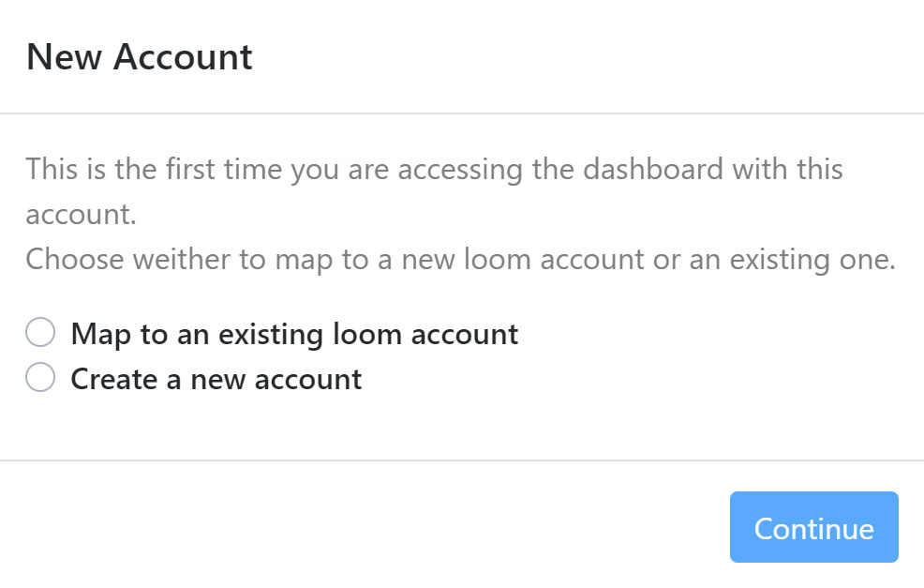Proceed using the blue Continue button
The image size is (924, 588).
(x=813, y=527)
